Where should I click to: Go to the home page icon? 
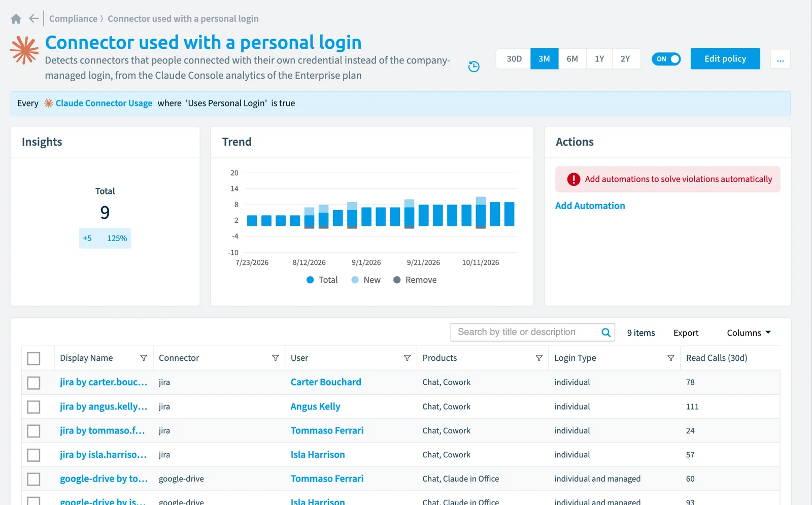tap(16, 19)
